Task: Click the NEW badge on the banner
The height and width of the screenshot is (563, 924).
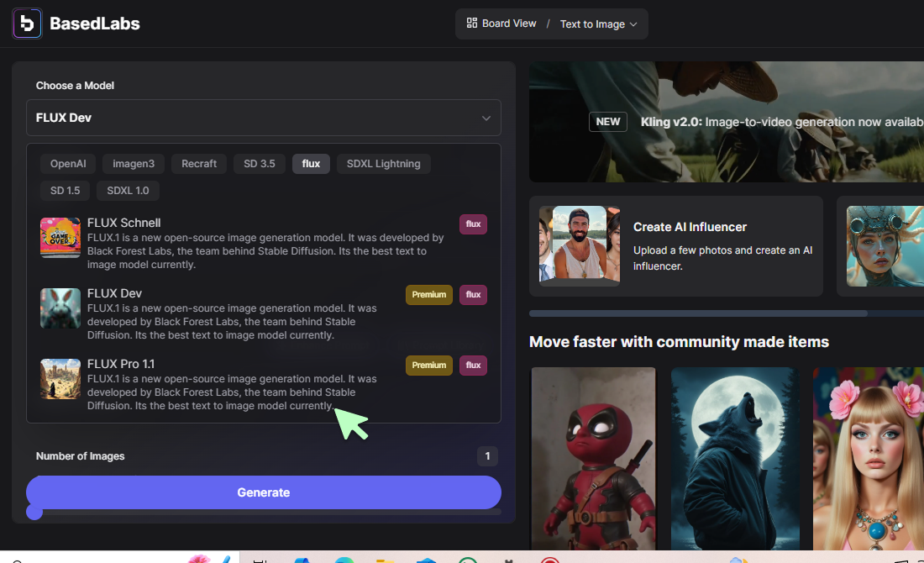Action: click(607, 122)
